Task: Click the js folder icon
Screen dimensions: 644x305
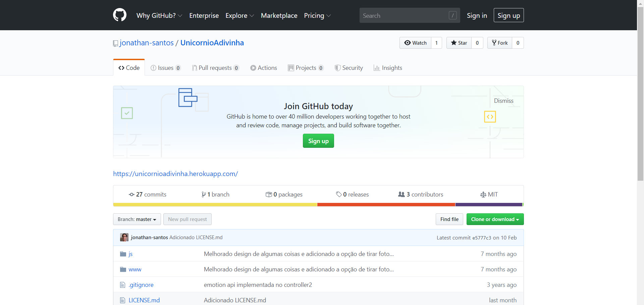Action: coord(123,254)
